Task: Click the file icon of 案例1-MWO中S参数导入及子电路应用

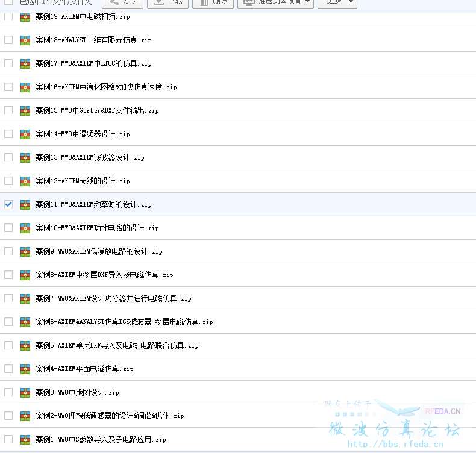Action: (x=25, y=439)
